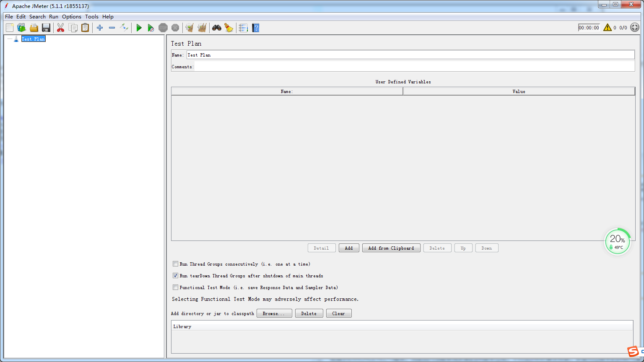Image resolution: width=644 pixels, height=362 pixels.
Task: Click the 0/0 active threads counter
Action: click(x=623, y=28)
